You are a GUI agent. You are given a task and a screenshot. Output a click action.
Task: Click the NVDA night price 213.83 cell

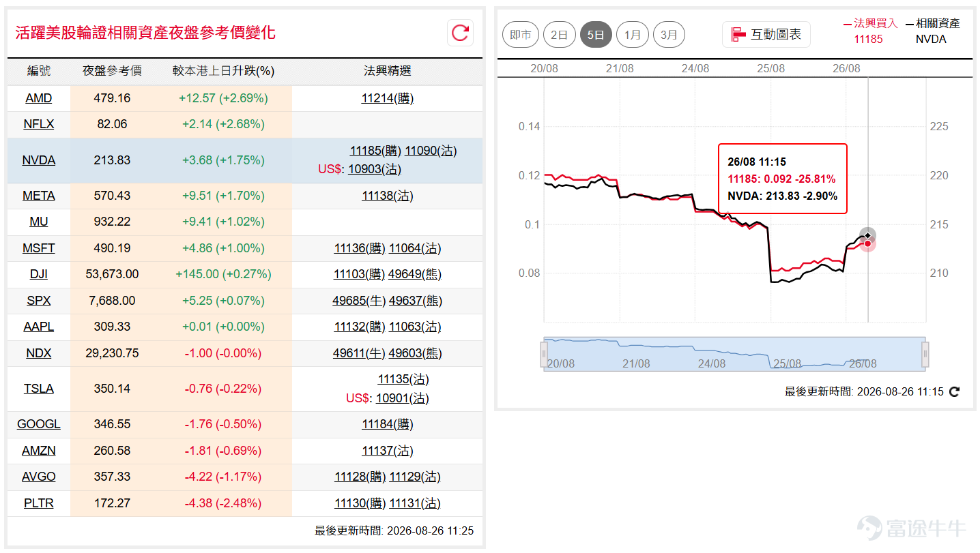[x=112, y=160]
